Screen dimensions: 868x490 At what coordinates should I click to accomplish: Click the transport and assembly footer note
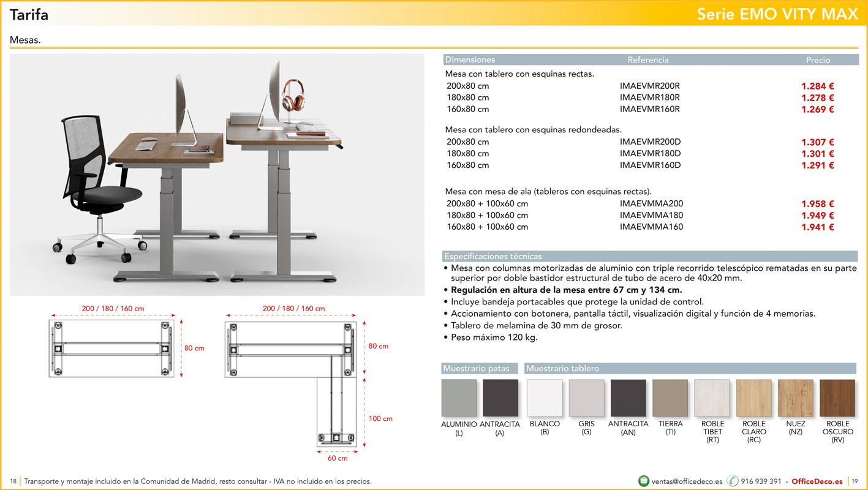[198, 481]
